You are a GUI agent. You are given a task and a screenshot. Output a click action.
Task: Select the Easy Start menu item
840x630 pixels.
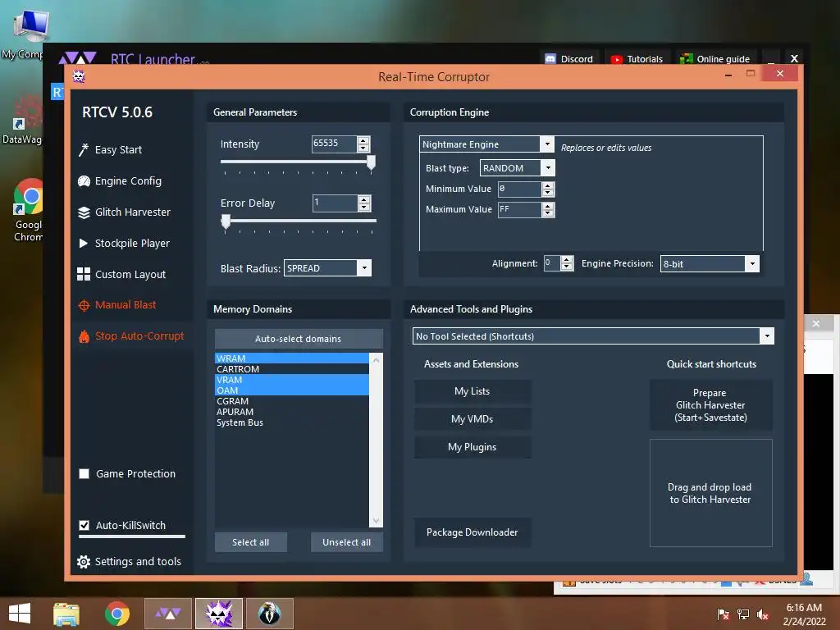(x=118, y=150)
